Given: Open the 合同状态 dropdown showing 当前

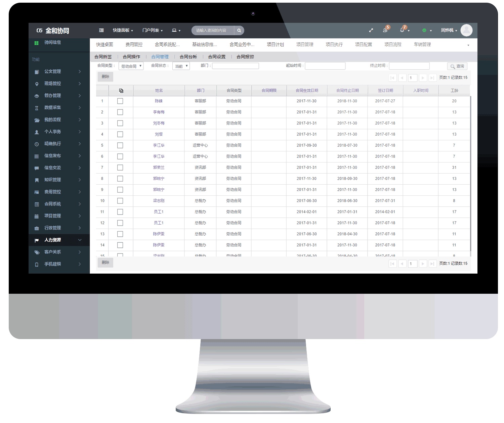Looking at the screenshot, I should point(181,66).
